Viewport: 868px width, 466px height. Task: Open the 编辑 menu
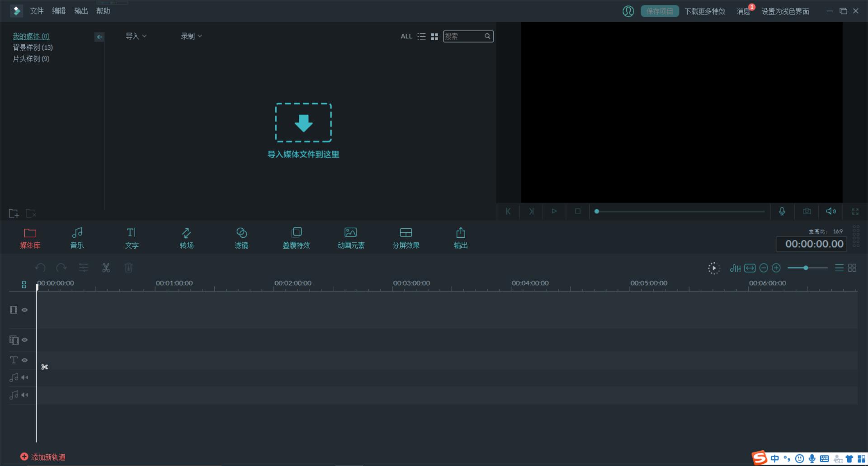[59, 11]
